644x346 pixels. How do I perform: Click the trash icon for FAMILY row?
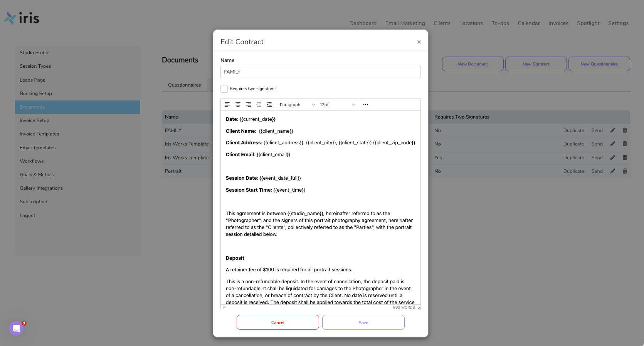click(x=625, y=130)
